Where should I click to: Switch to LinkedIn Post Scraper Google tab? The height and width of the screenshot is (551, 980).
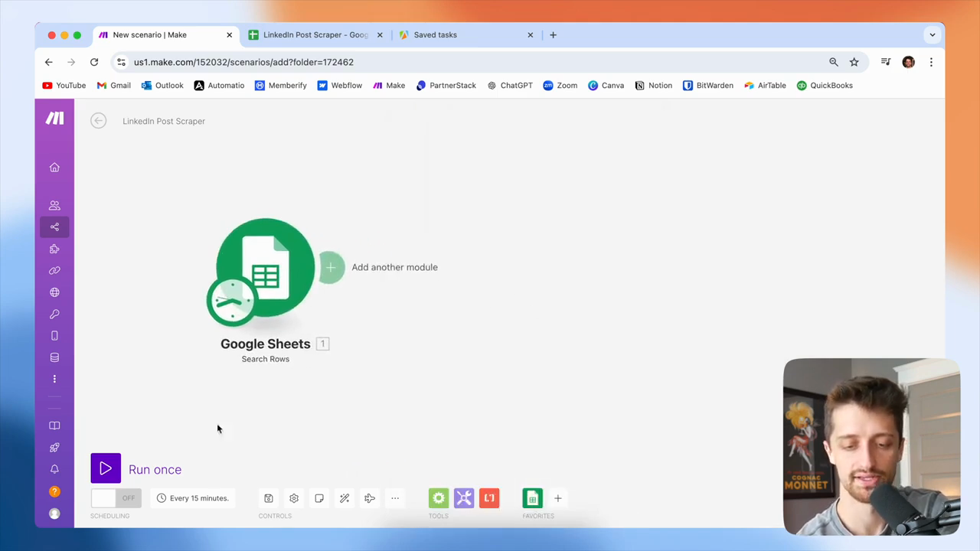pyautogui.click(x=315, y=35)
